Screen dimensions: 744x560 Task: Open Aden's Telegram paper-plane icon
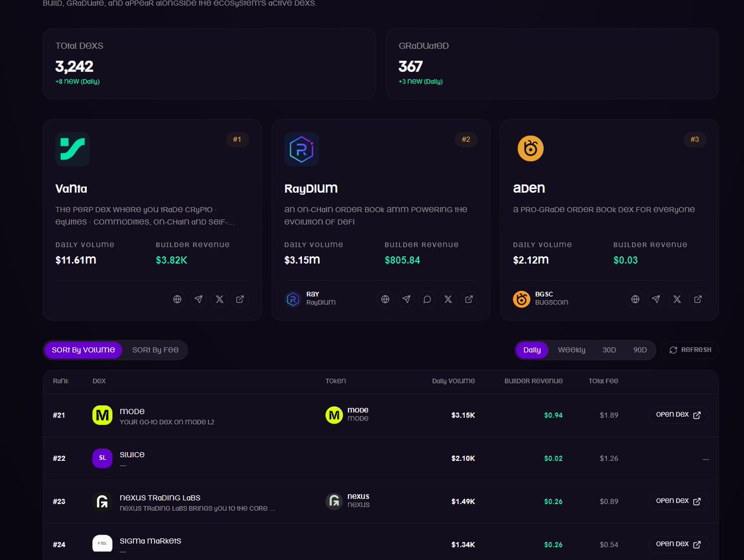coord(656,299)
